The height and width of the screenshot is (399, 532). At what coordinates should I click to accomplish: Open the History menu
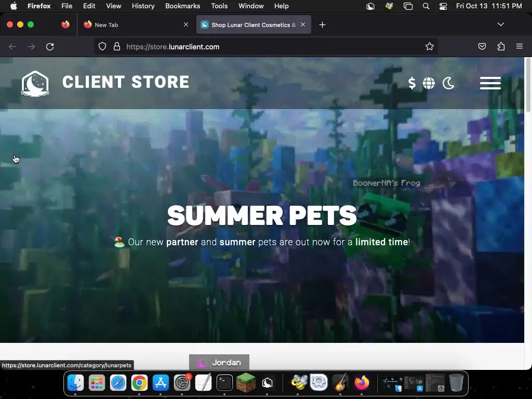click(x=143, y=6)
